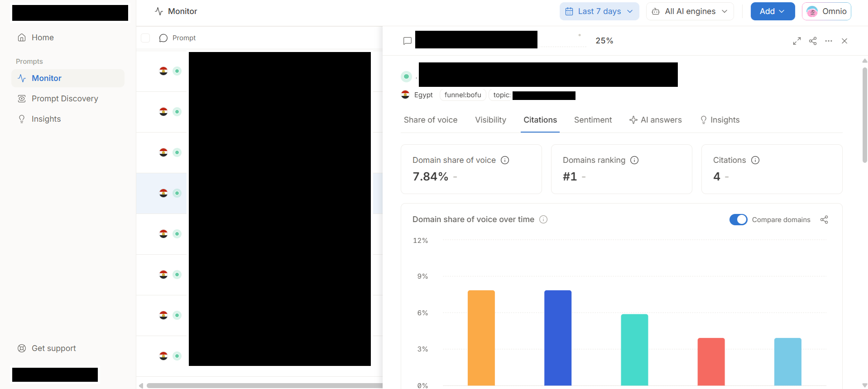Switch to Visibility tab
Screen dimensions: 868x389
click(x=490, y=120)
